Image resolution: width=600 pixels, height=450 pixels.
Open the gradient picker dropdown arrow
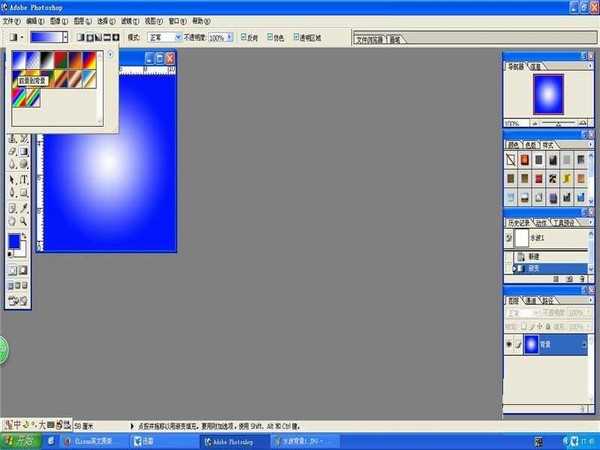tap(66, 37)
